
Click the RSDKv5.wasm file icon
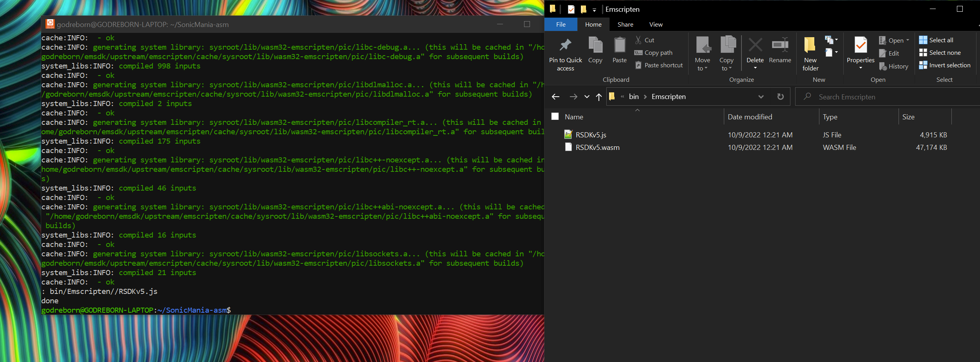point(568,147)
